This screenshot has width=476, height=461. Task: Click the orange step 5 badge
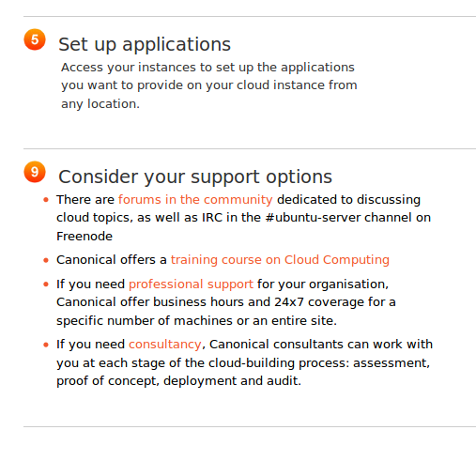click(35, 39)
